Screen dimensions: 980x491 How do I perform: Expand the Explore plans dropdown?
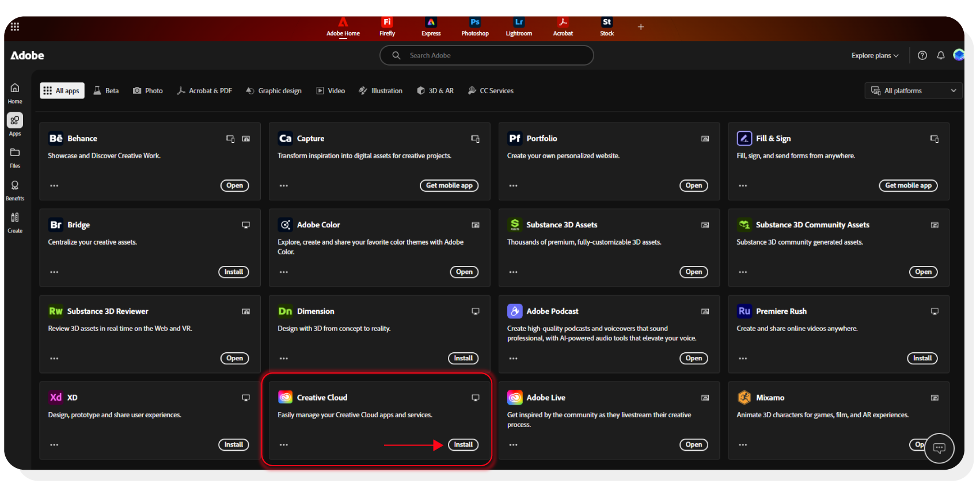point(875,56)
